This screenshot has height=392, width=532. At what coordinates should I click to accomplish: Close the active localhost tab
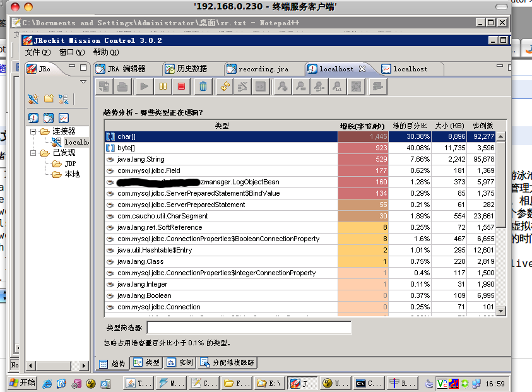click(x=362, y=69)
